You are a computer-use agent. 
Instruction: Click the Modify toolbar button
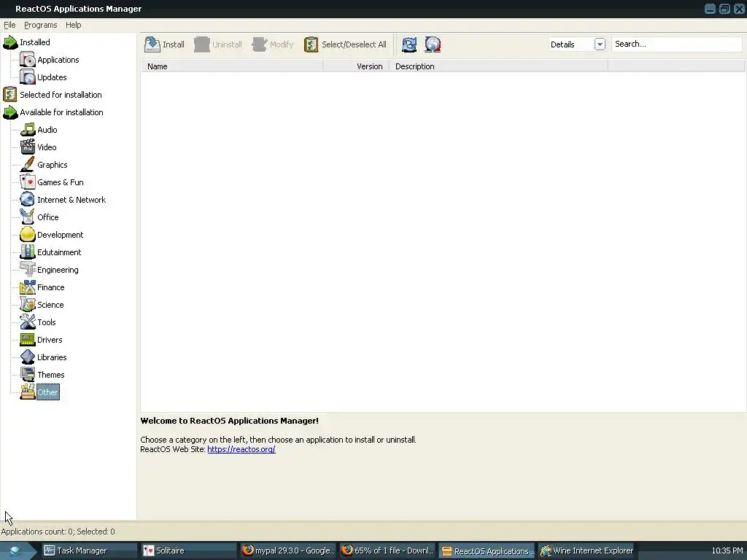point(273,44)
